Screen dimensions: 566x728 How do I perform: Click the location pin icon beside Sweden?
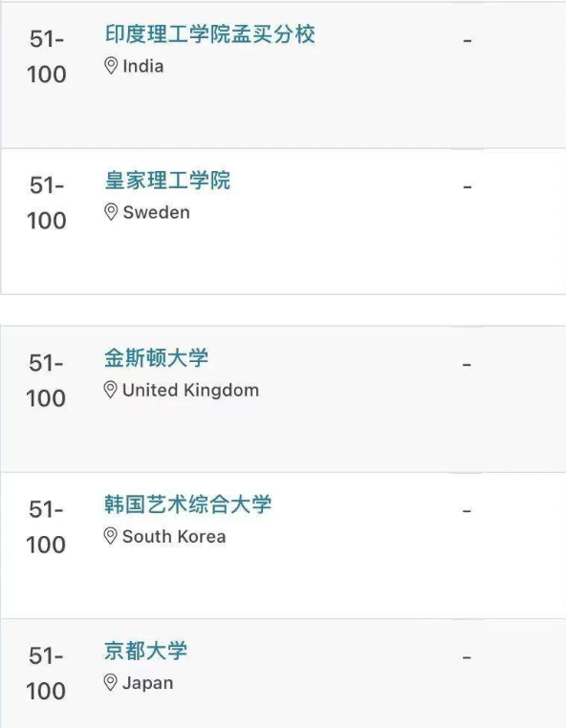click(x=111, y=212)
